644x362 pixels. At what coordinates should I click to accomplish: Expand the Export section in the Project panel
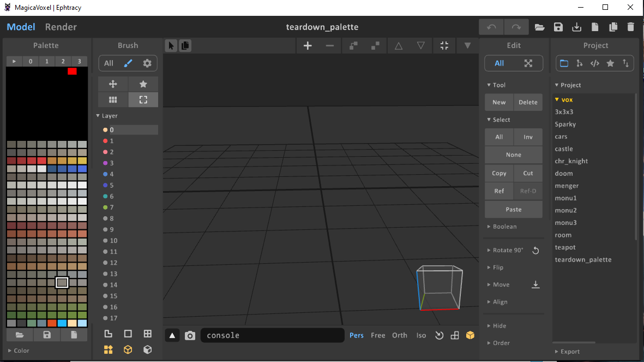pyautogui.click(x=567, y=352)
